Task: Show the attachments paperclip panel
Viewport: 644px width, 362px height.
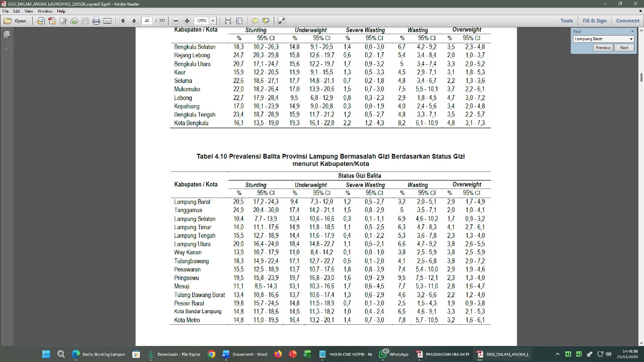Action: pos(7,49)
